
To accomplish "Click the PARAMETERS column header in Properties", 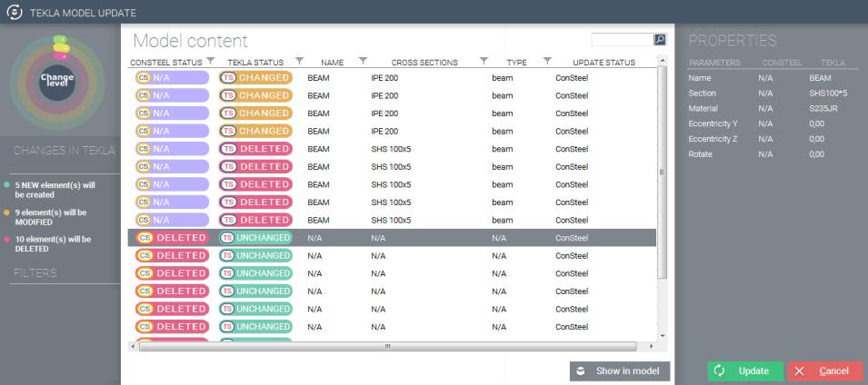I will tap(714, 63).
